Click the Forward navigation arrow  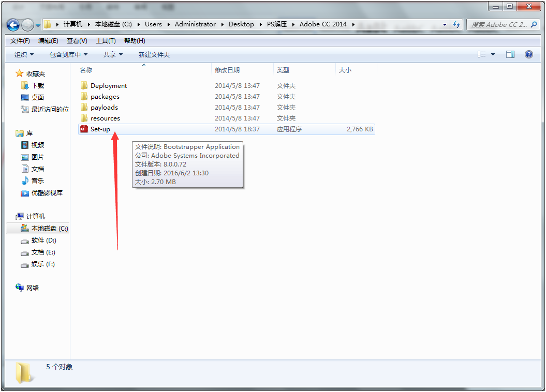point(27,25)
